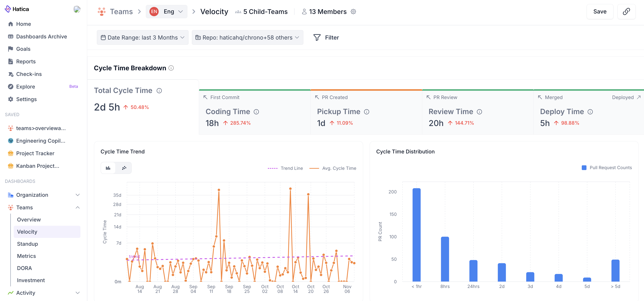644x301 pixels.
Task: Click the Goals flag icon
Action: (x=11, y=49)
